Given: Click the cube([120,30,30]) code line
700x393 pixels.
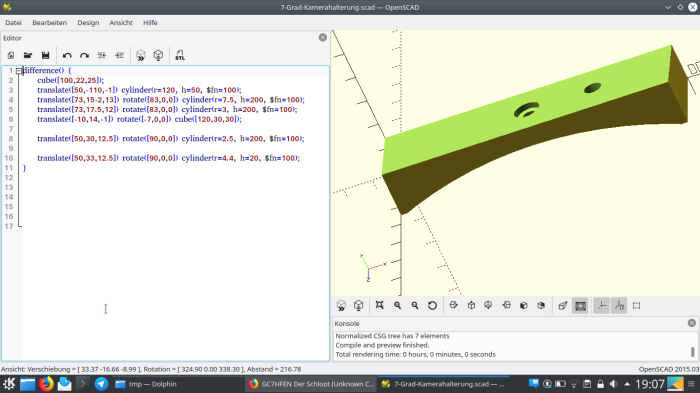Looking at the screenshot, I should pyautogui.click(x=139, y=119).
